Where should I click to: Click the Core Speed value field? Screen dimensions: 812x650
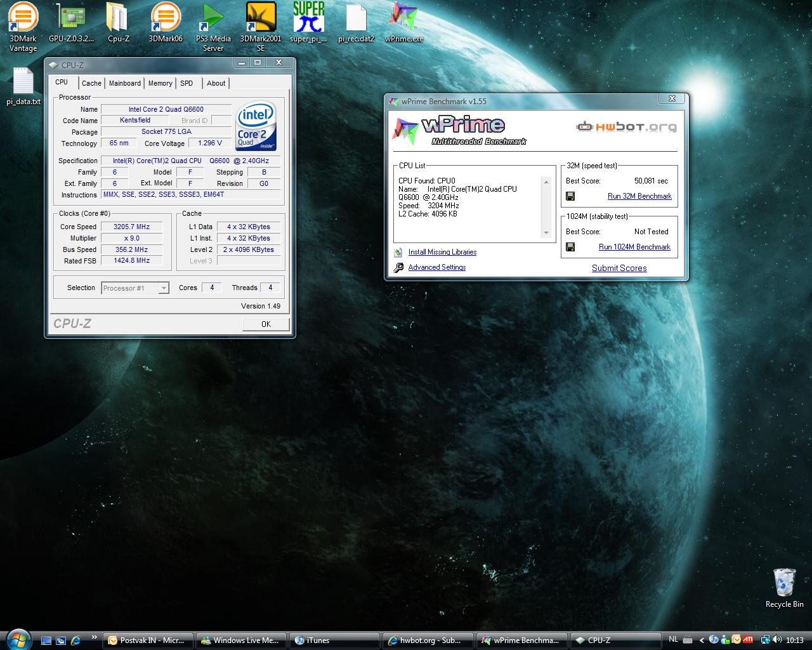point(131,227)
